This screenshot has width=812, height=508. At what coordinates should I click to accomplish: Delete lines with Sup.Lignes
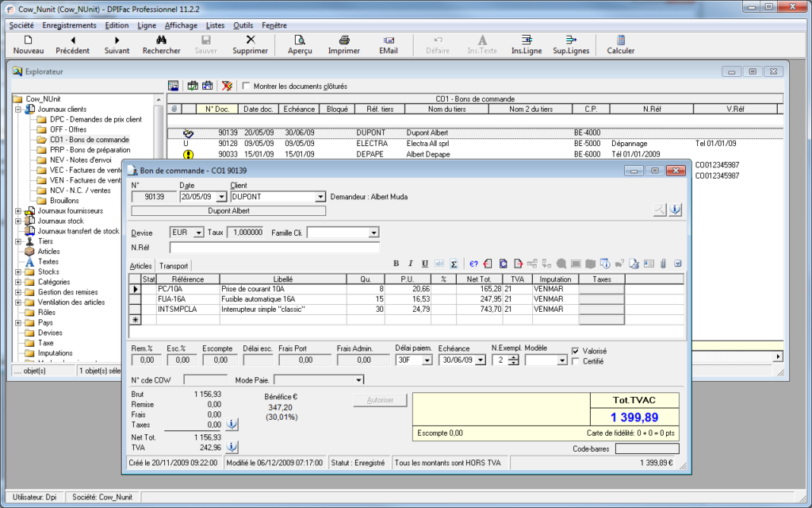pos(571,45)
